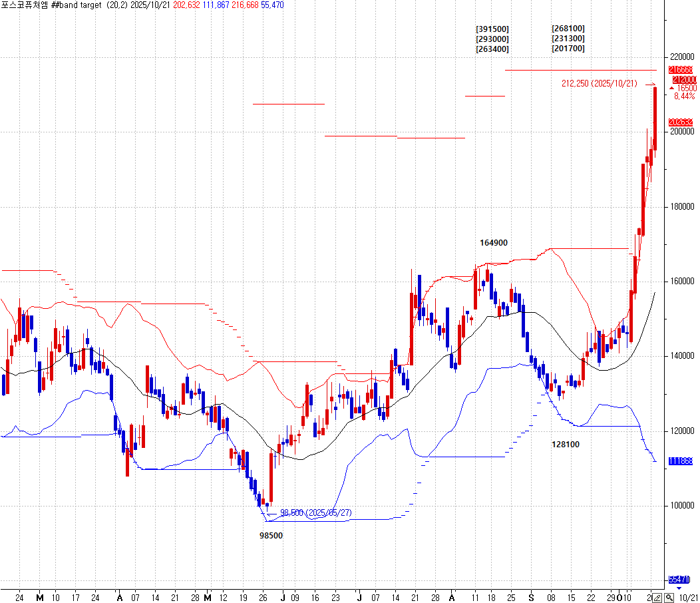
Task: Click the blue down-arrow marker below 55470
Action: (x=679, y=588)
